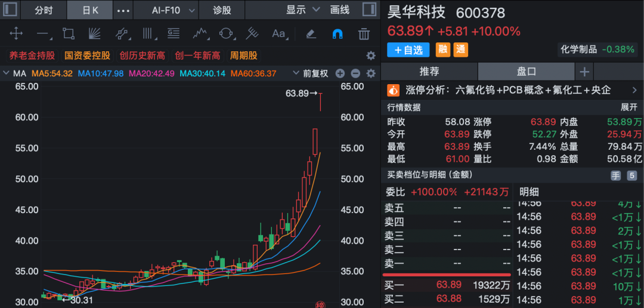Delete drawings with the trash icon
Image resolution: width=644 pixels, height=308 pixels.
coord(364,33)
